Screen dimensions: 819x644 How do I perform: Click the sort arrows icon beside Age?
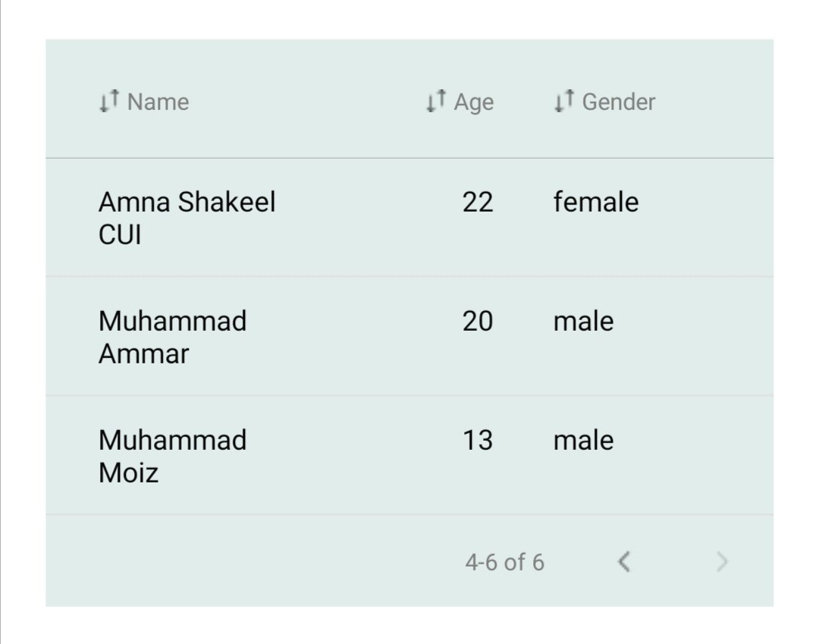(x=435, y=101)
